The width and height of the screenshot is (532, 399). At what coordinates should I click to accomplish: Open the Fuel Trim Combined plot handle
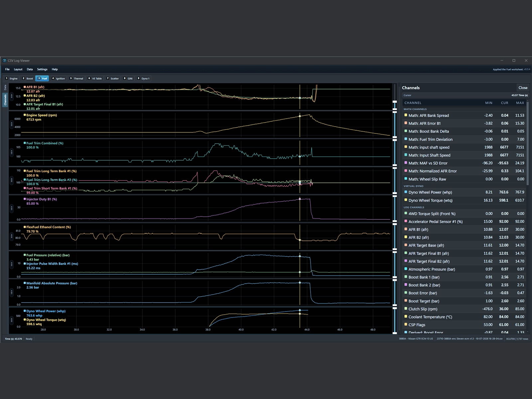(x=12, y=152)
